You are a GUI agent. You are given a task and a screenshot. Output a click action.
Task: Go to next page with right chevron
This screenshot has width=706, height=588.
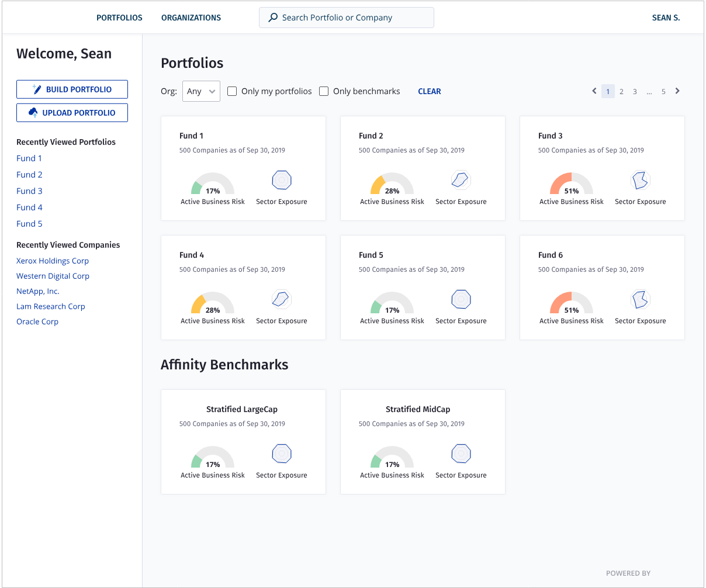click(677, 91)
